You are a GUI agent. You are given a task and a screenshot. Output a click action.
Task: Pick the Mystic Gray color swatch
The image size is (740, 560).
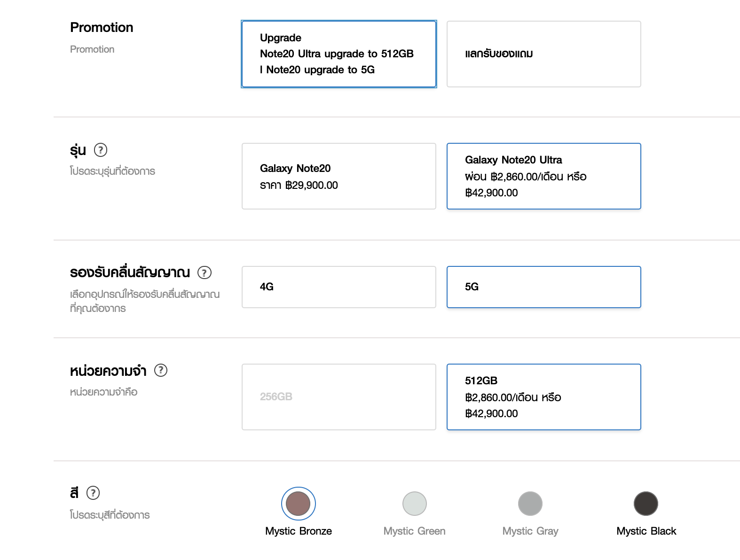click(x=530, y=504)
